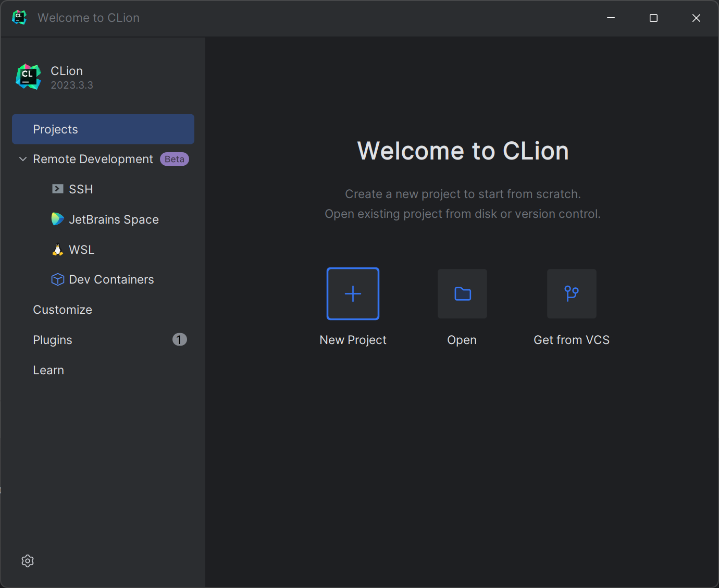Click the CLion logo in the title bar

[x=19, y=17]
